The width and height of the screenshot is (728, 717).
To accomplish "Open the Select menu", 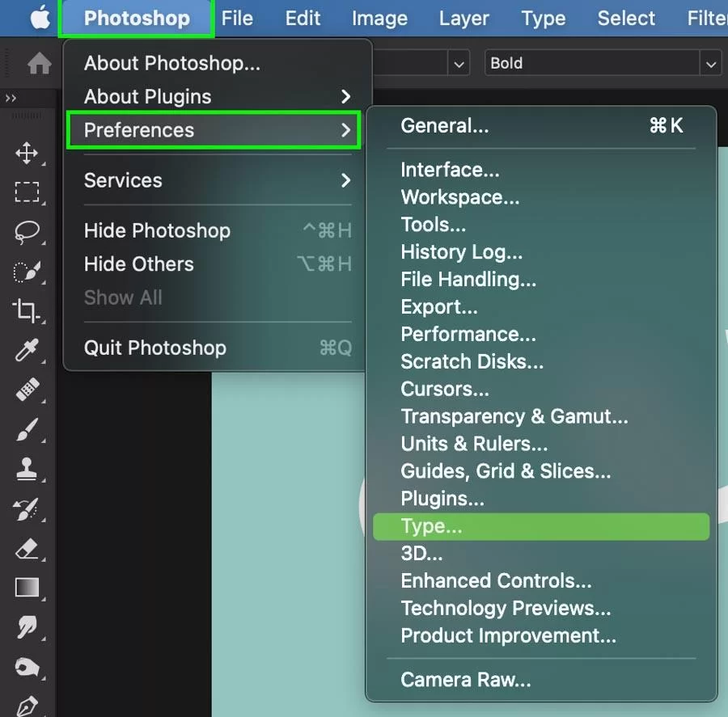I will 626,19.
